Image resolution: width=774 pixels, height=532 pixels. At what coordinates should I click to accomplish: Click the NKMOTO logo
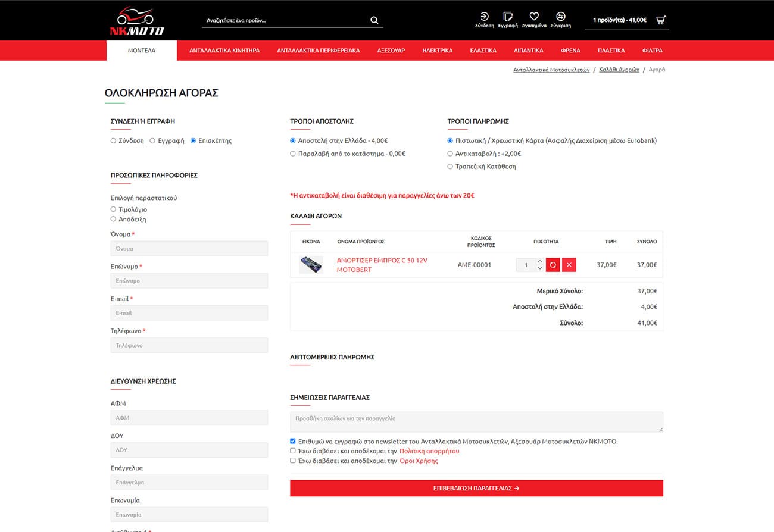(136, 21)
